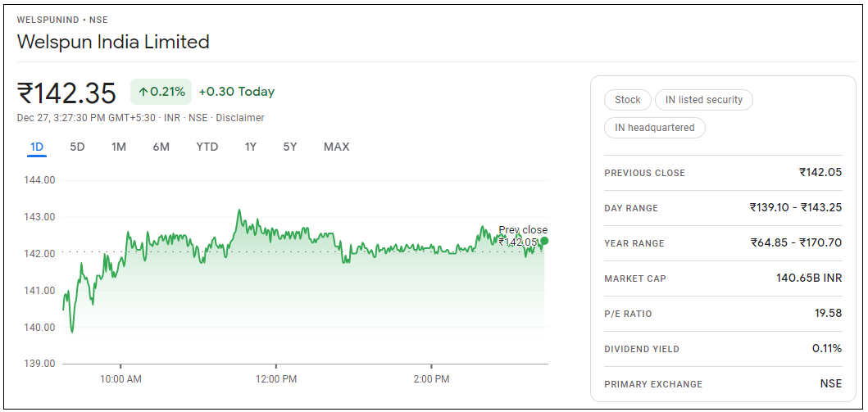This screenshot has width=868, height=412.
Task: Click the 142.00 y-axis label
Action: [x=40, y=254]
